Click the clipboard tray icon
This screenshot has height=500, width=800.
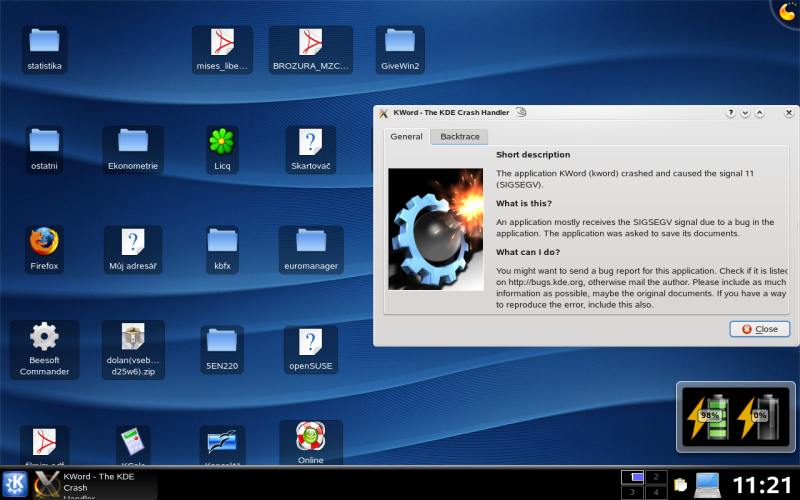point(680,484)
